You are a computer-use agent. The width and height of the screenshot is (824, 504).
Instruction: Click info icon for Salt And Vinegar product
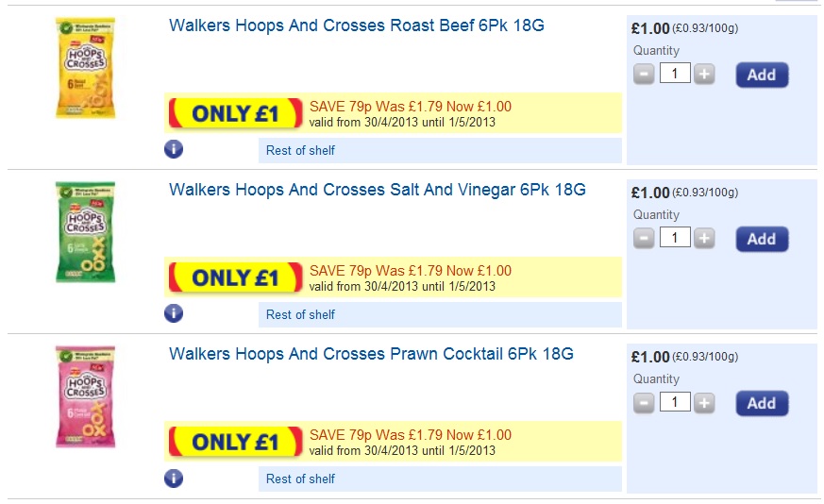174,313
